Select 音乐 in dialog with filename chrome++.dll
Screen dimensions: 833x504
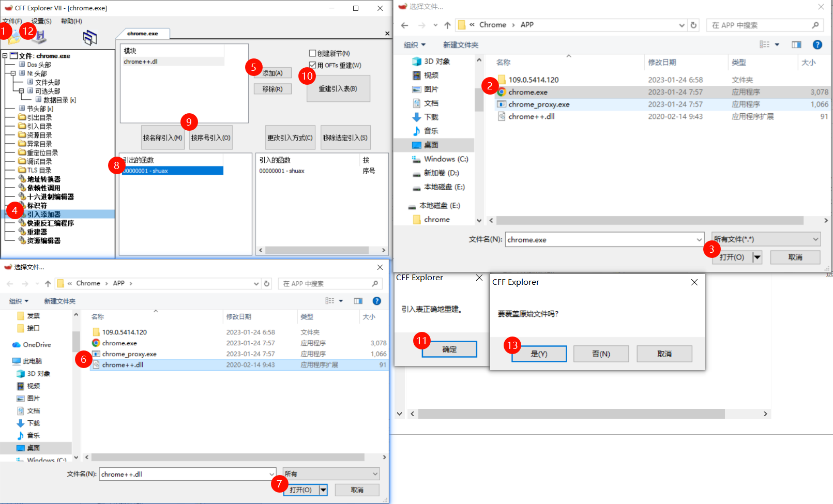(x=28, y=435)
